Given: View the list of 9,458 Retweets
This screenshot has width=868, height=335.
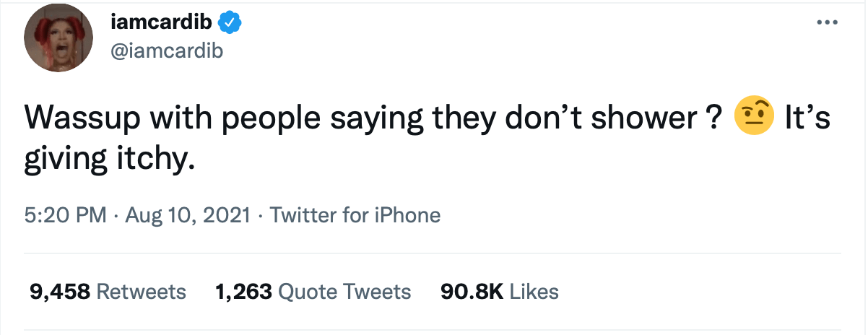Looking at the screenshot, I should 108,292.
